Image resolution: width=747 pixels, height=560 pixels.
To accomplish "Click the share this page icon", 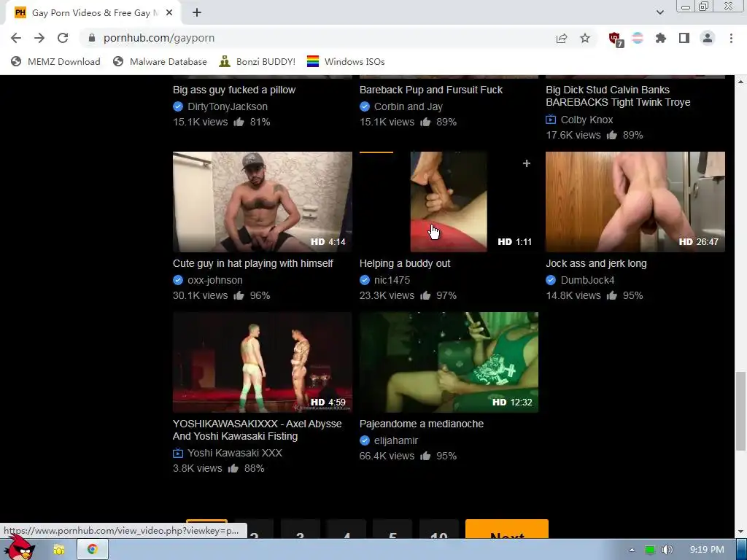I will click(562, 38).
